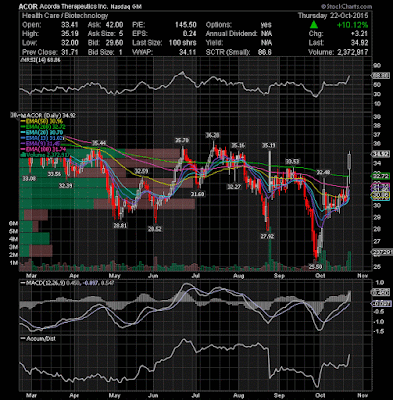This screenshot has width=393, height=400.
Task: Click the StockCharts.com attribution text
Action: 346,6
